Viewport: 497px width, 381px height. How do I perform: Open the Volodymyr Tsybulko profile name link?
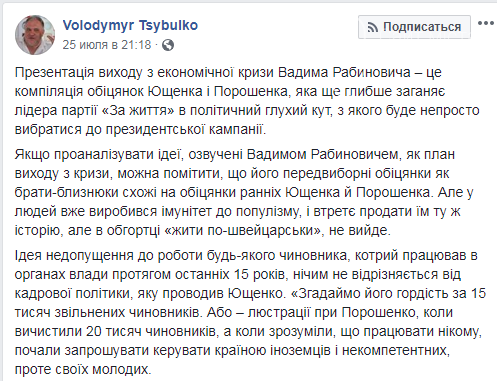coord(130,25)
